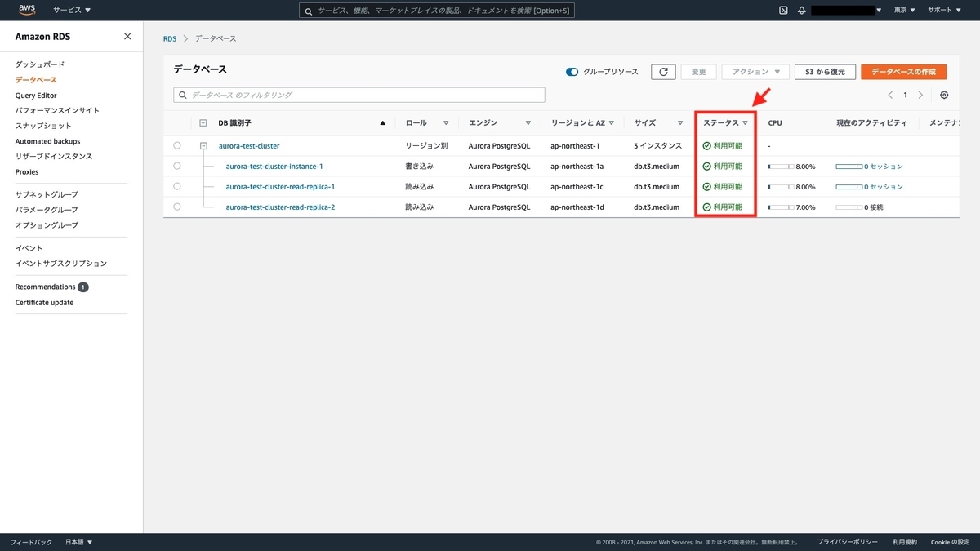980x551 pixels.
Task: Click the 変更 button
Action: click(x=698, y=72)
